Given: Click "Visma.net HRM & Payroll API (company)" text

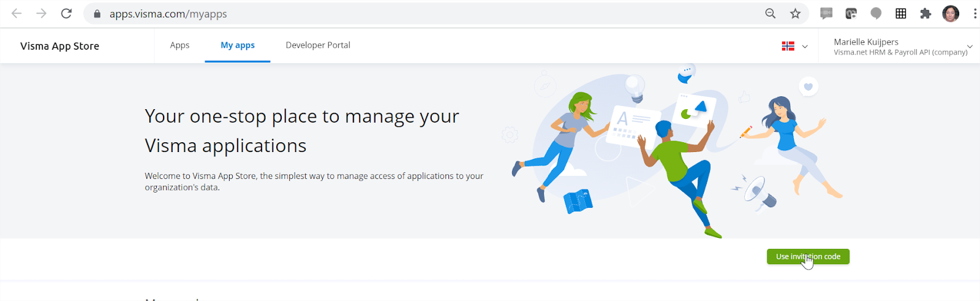Looking at the screenshot, I should (x=900, y=53).
